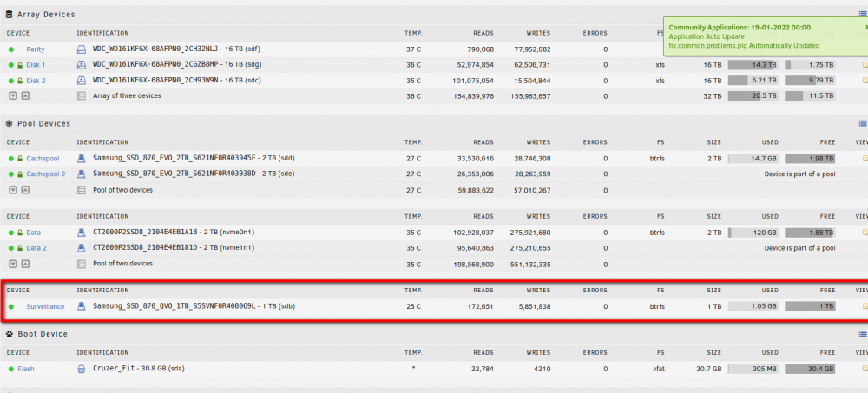868x393 pixels.
Task: Toggle the list view icon for Pool Devices
Action: [863, 123]
